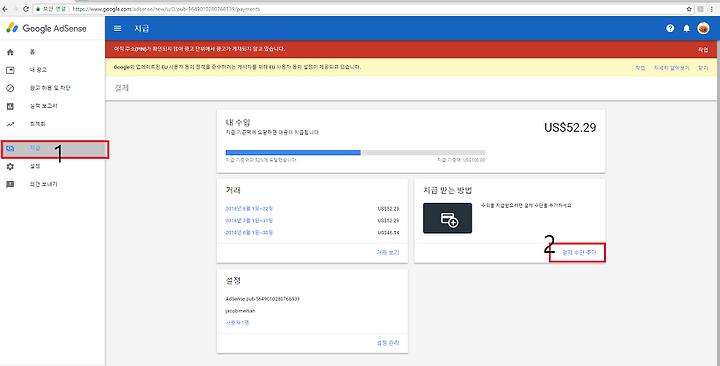Click 작업 link in the yellow EU consent banner

click(640, 68)
